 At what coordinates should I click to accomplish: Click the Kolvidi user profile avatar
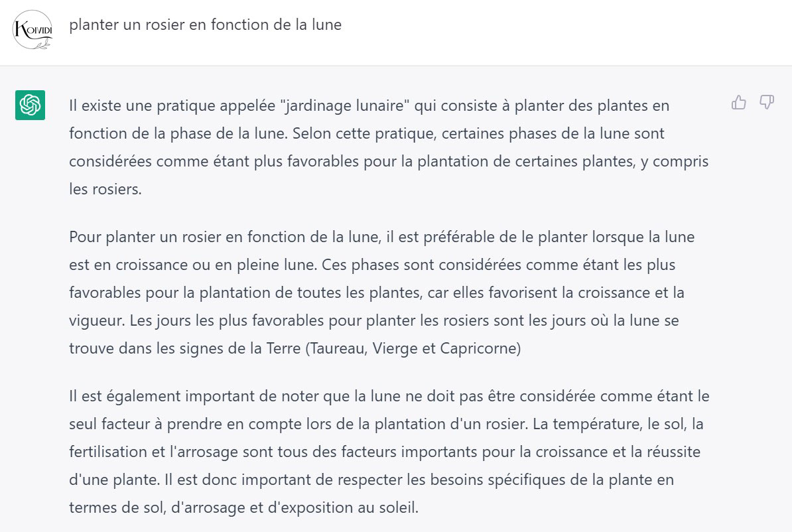pyautogui.click(x=33, y=29)
